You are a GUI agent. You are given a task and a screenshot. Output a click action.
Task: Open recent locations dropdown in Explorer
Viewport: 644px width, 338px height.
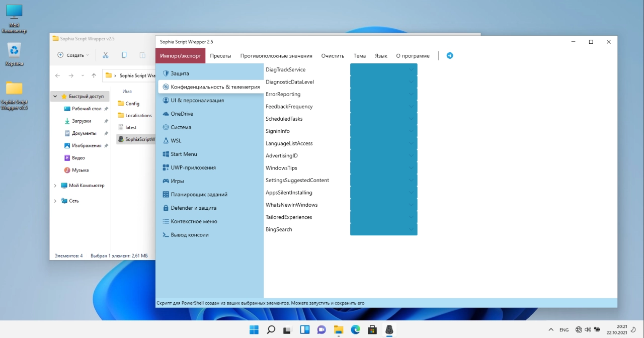[83, 75]
